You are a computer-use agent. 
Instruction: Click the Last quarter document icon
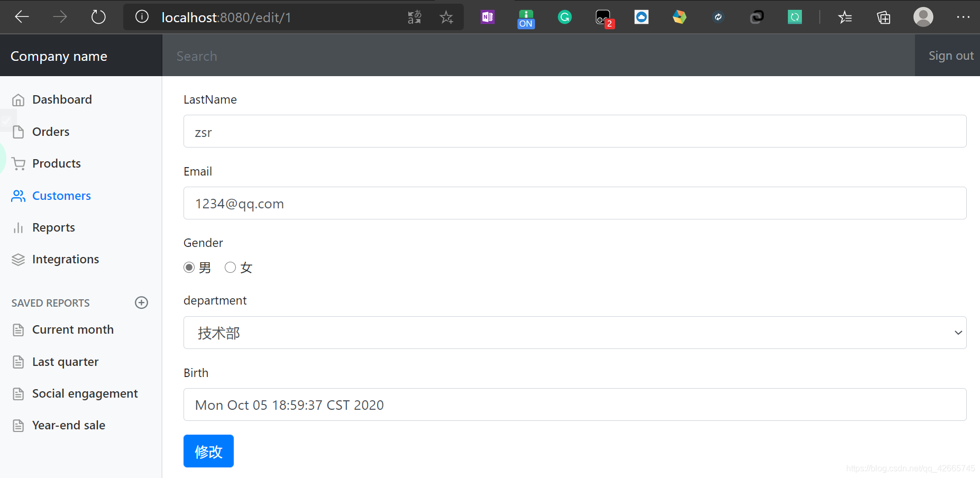tap(19, 362)
